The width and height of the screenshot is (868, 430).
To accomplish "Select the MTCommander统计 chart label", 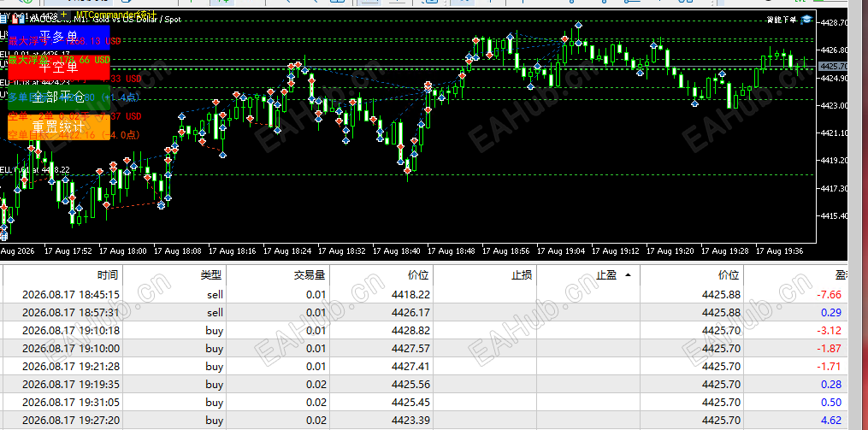I will (116, 15).
